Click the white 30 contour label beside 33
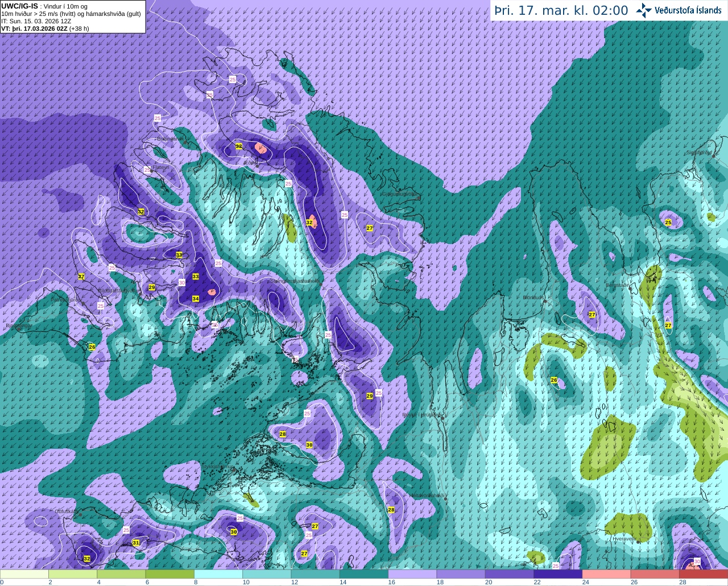The image size is (728, 586). click(182, 282)
